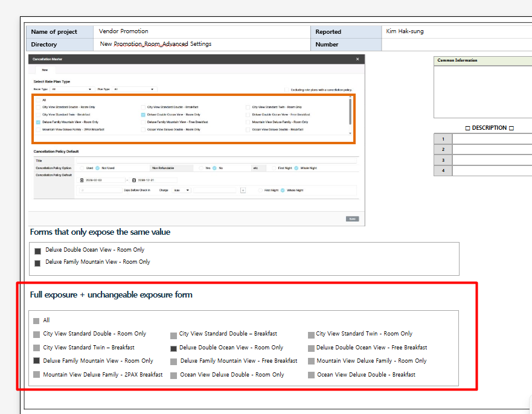The image size is (532, 414).
Task: Click the Save button
Action: click(352, 218)
